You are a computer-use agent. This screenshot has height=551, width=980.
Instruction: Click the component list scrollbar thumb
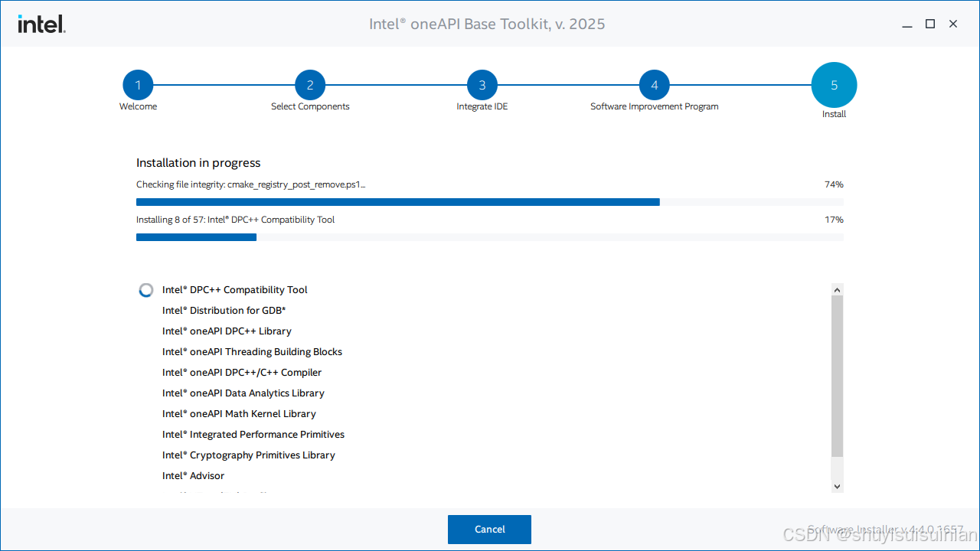pos(837,376)
